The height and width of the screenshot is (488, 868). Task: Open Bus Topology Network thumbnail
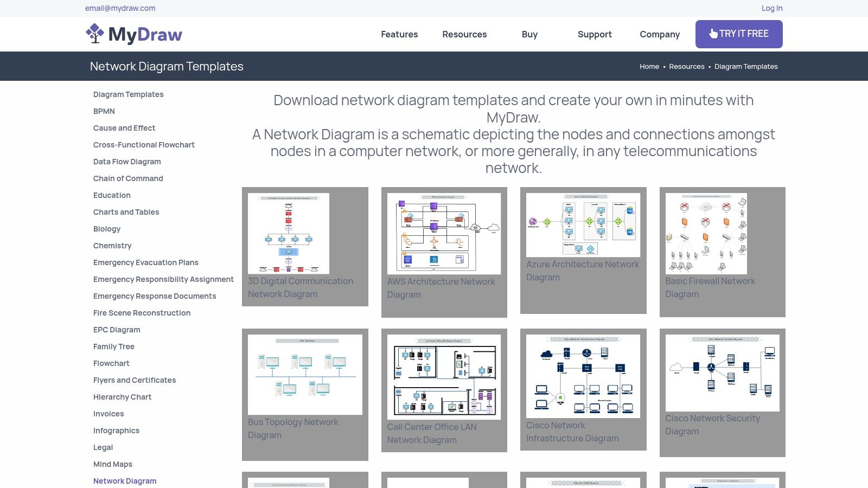[x=305, y=375]
